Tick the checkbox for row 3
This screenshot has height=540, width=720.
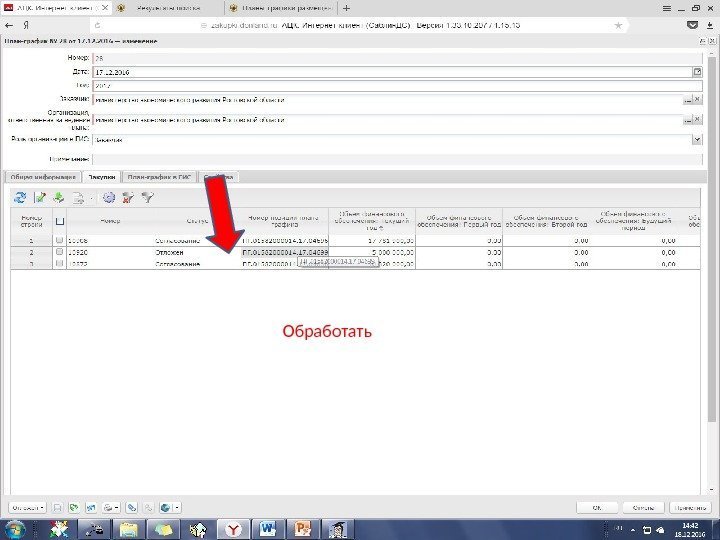tap(59, 263)
